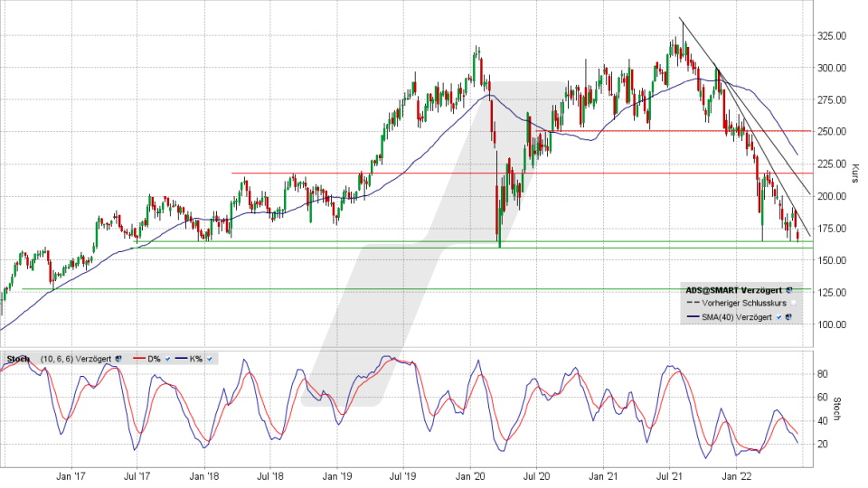Toggle the K% line checkbox
Screen dimensions: 868x488
click(x=209, y=359)
